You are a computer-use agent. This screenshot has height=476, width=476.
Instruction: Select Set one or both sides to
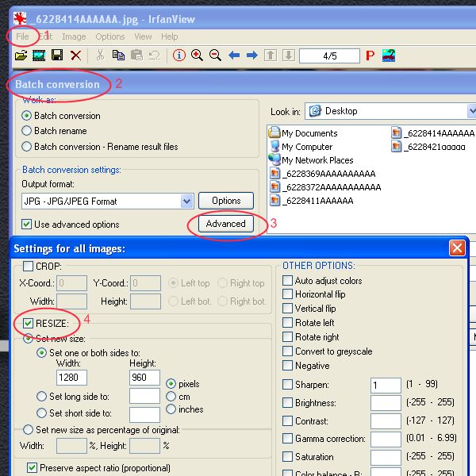tap(41, 353)
